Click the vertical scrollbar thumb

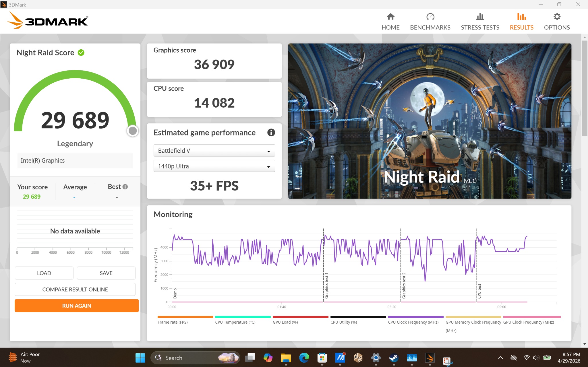(x=585, y=88)
